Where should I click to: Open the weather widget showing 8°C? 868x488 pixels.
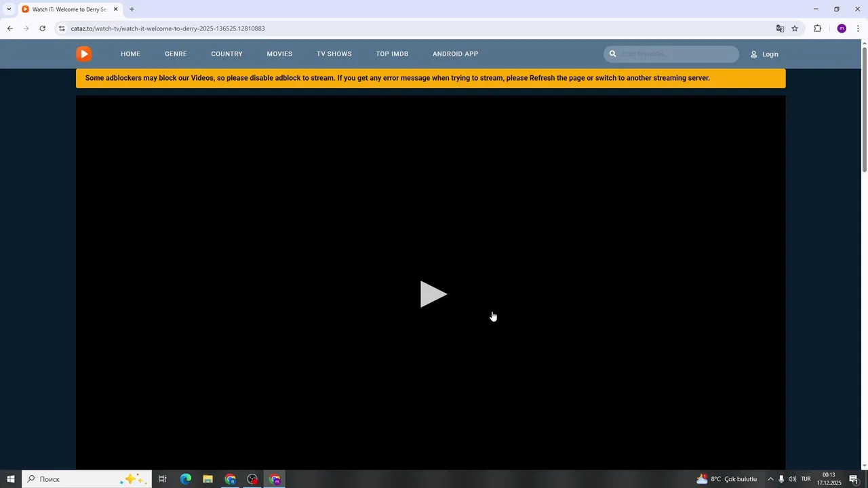[x=726, y=479]
